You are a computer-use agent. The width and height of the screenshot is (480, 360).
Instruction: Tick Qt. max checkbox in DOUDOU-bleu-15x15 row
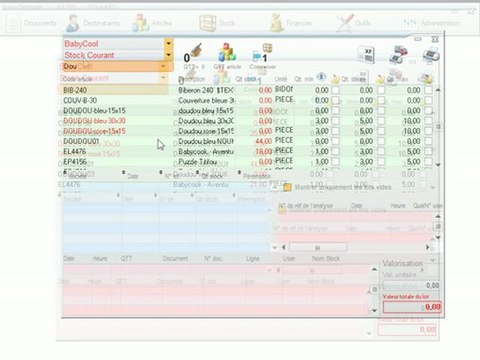[x=428, y=110]
